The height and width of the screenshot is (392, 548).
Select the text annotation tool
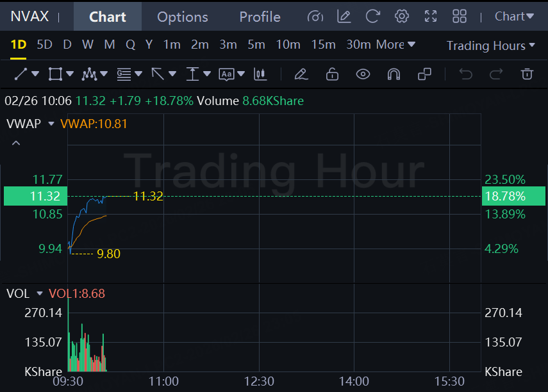pyautogui.click(x=226, y=74)
